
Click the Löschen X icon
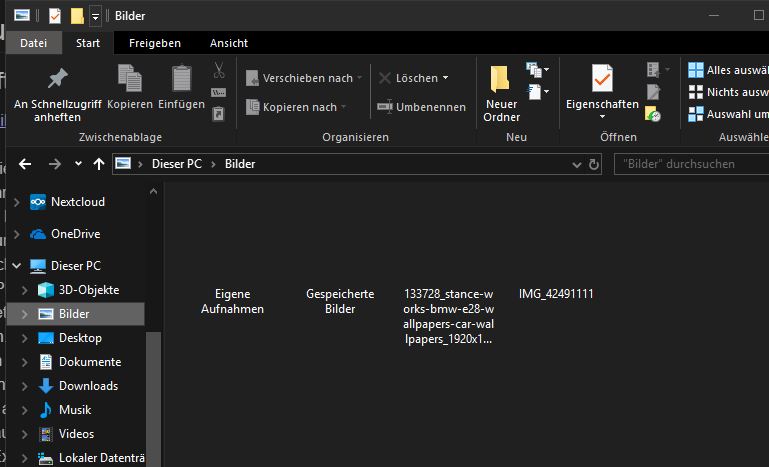pyautogui.click(x=385, y=78)
